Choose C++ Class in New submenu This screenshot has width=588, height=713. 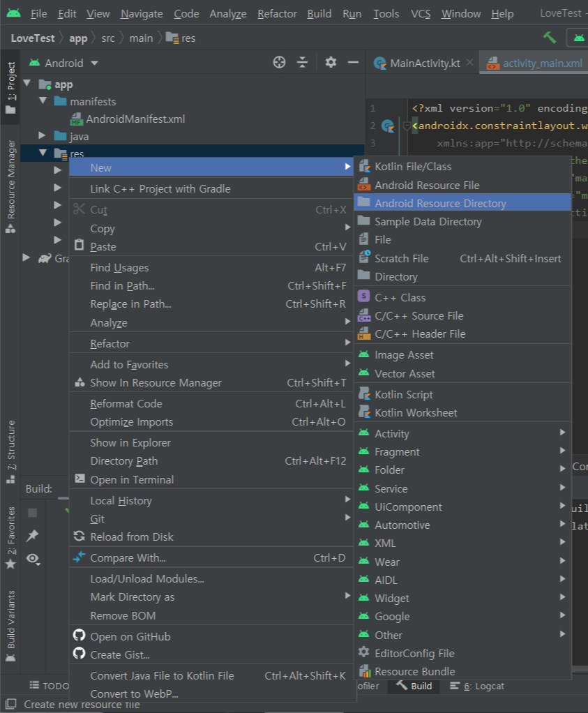[x=462, y=297]
